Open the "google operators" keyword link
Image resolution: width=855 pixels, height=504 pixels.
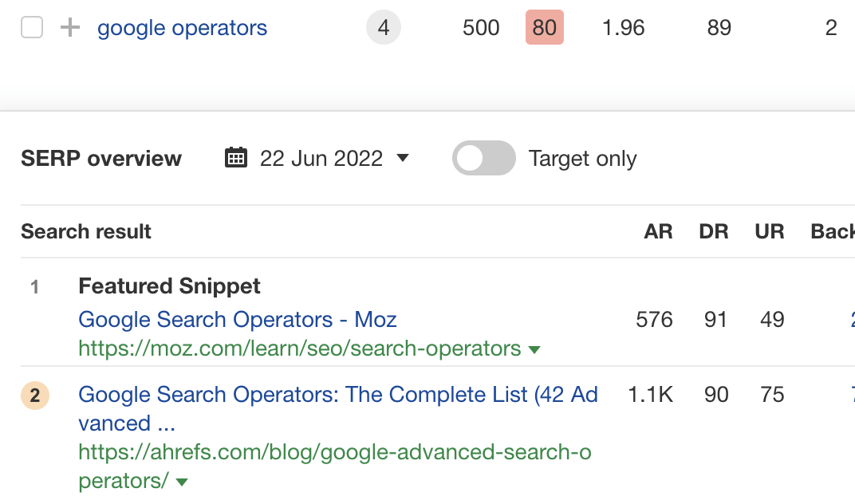pos(182,27)
